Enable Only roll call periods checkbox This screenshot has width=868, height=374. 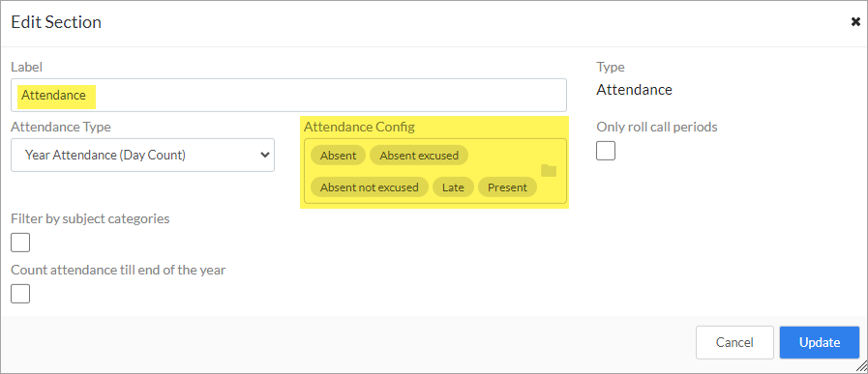606,151
